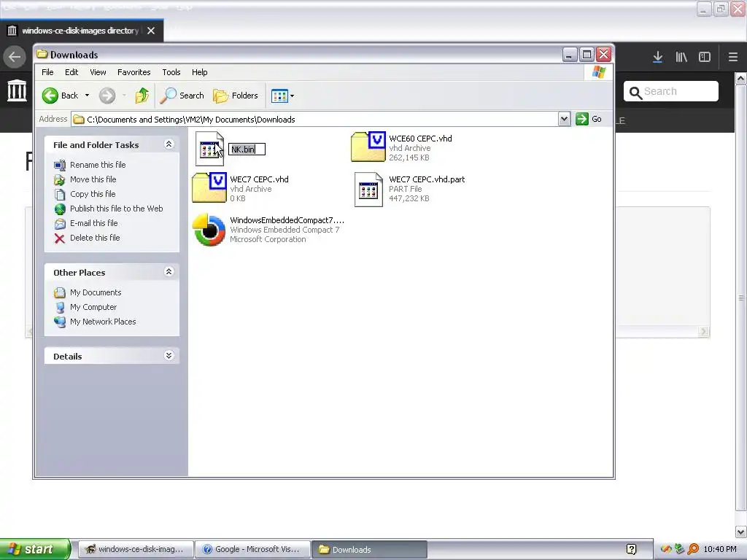Collapse File and Folder Tasks panel
747x560 pixels.
[x=169, y=144]
